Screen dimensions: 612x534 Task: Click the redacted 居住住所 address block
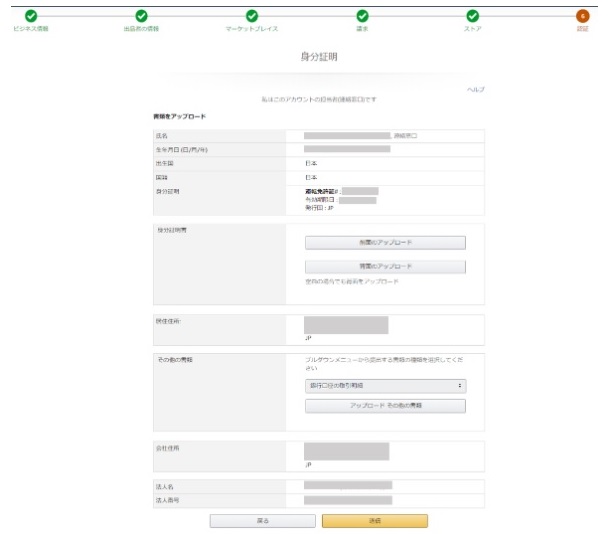[x=346, y=325]
